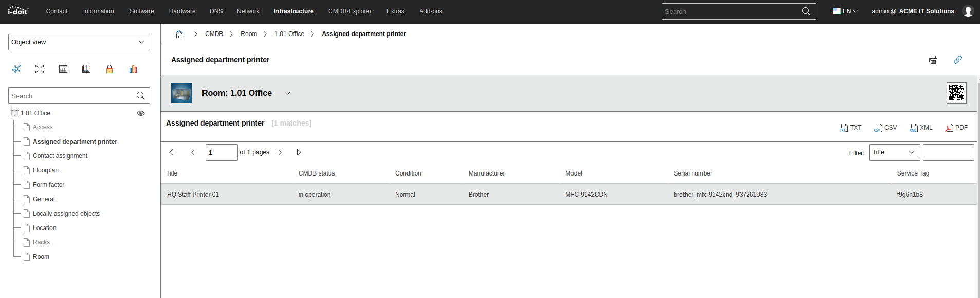Open the Title filter dropdown
The image size is (980, 298).
click(894, 152)
